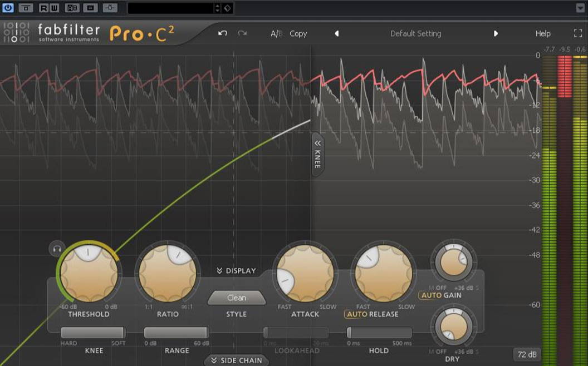Open the Clean style selector
The width and height of the screenshot is (588, 366).
pos(237,298)
